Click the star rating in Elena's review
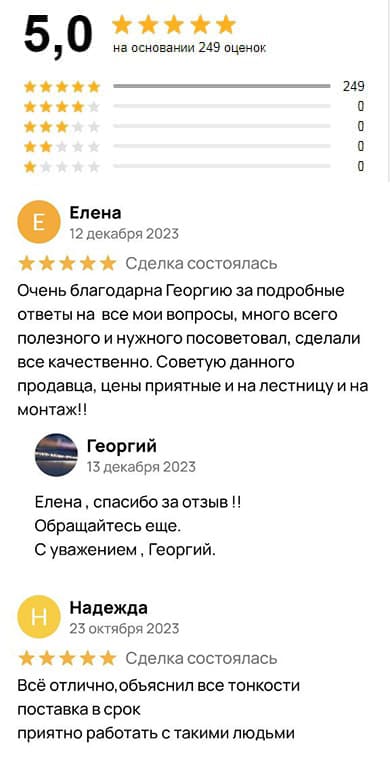The width and height of the screenshot is (390, 781). (x=67, y=263)
